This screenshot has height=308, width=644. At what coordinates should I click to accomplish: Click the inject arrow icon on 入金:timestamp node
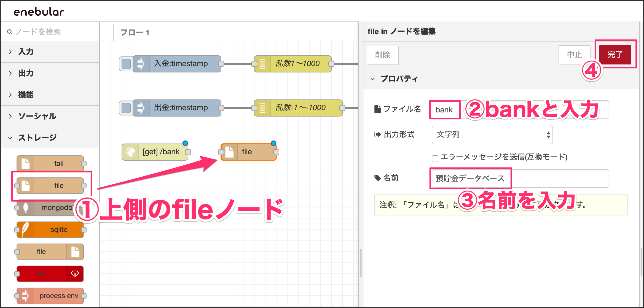point(141,64)
